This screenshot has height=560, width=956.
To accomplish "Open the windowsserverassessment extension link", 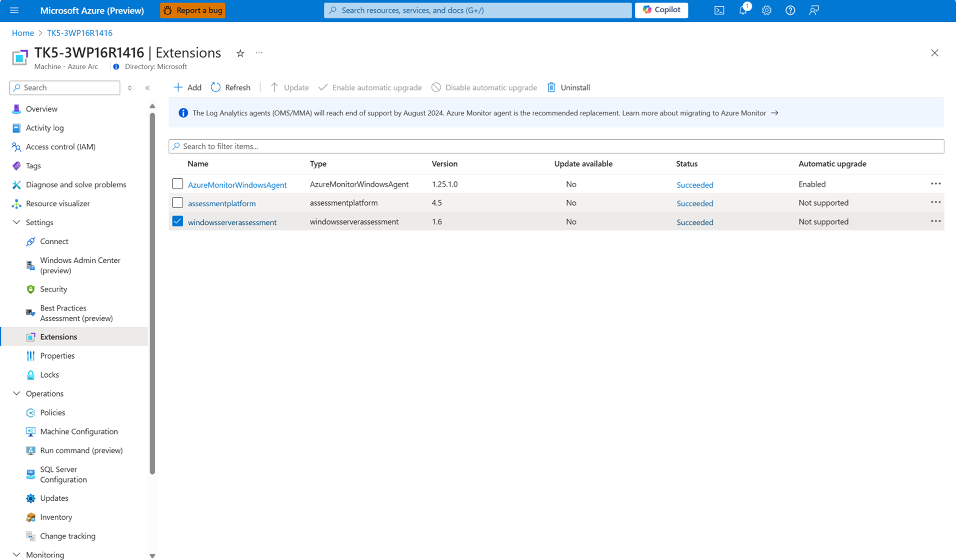I will pos(232,222).
